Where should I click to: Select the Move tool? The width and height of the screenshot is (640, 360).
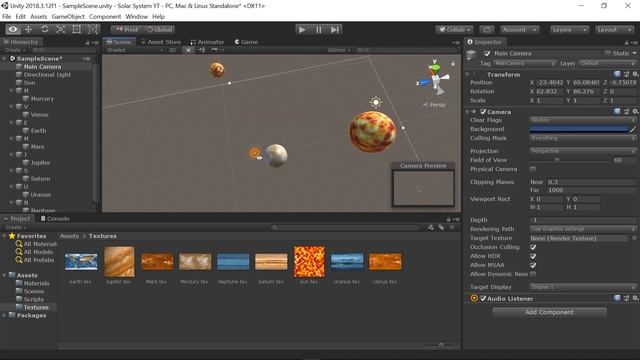point(29,29)
